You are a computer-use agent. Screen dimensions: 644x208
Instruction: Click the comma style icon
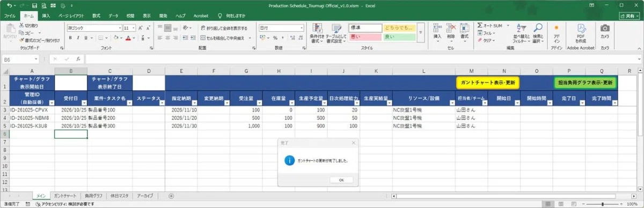click(x=282, y=38)
